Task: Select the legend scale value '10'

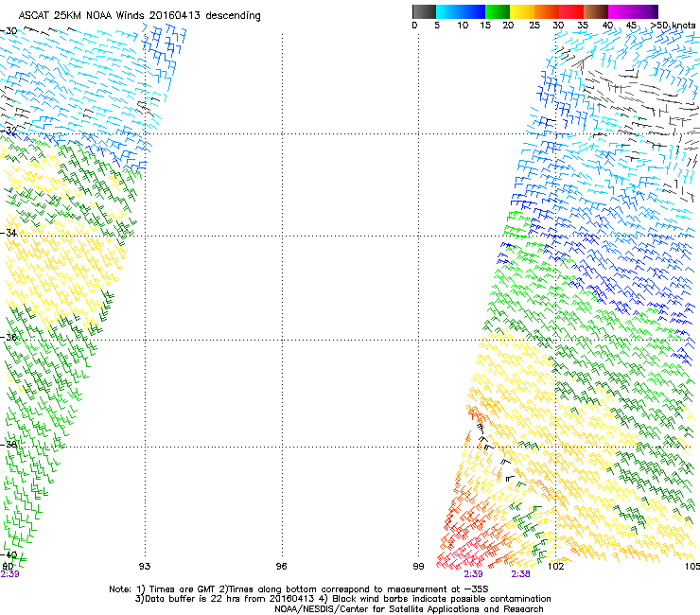Action: 463,26
